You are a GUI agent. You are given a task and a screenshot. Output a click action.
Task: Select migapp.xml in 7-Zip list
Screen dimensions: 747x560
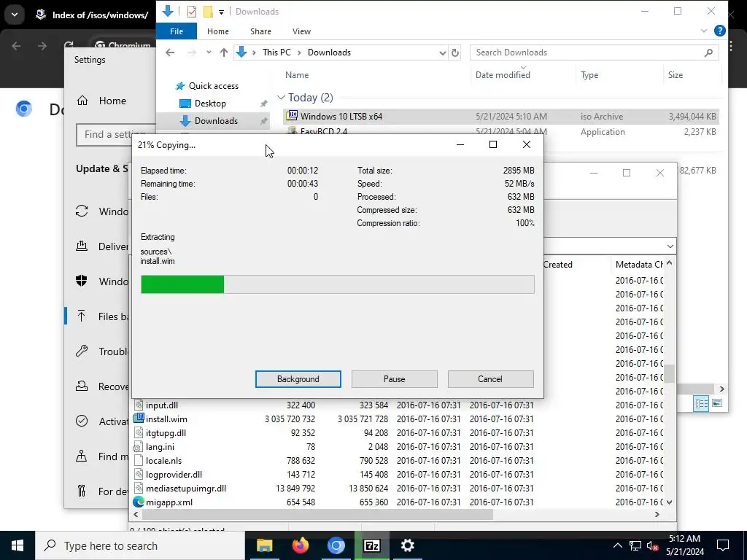(x=169, y=502)
